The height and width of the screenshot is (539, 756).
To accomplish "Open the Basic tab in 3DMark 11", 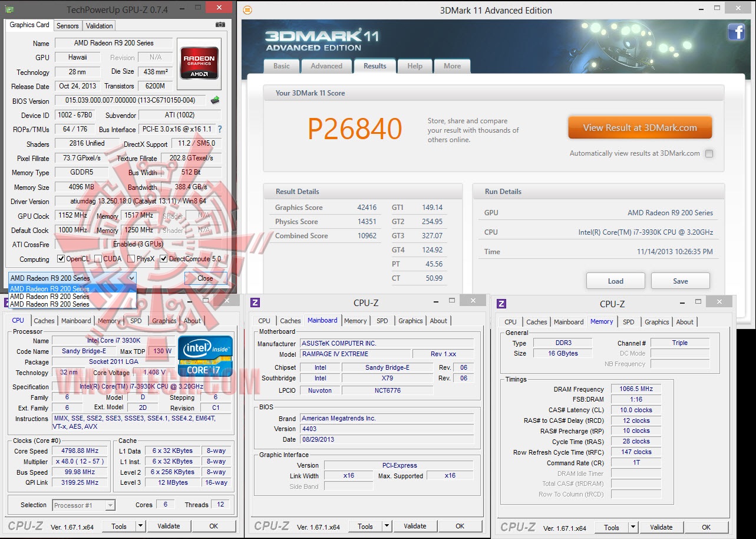I will pos(282,66).
